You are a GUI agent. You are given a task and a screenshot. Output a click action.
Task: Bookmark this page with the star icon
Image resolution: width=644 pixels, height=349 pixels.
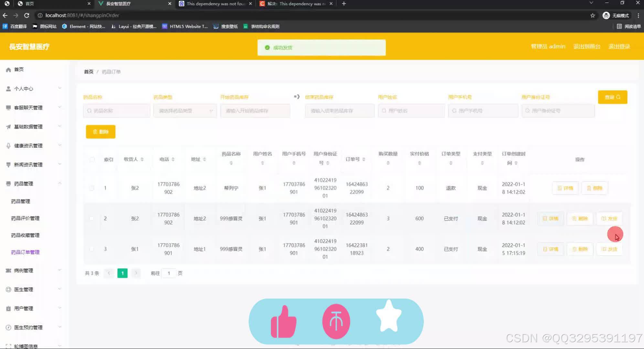[x=593, y=15]
